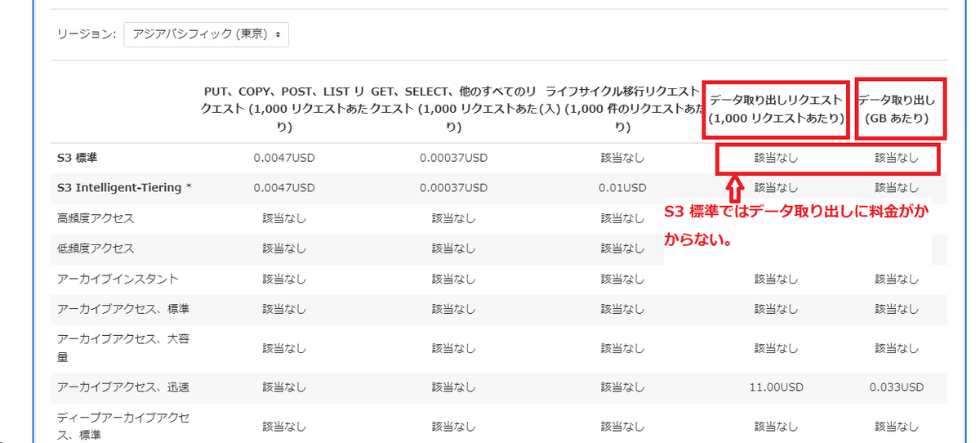Click アーカイブアクセス、迅速 PUT column 該当なし cell
The height and width of the screenshot is (443, 980).
pyautogui.click(x=284, y=387)
